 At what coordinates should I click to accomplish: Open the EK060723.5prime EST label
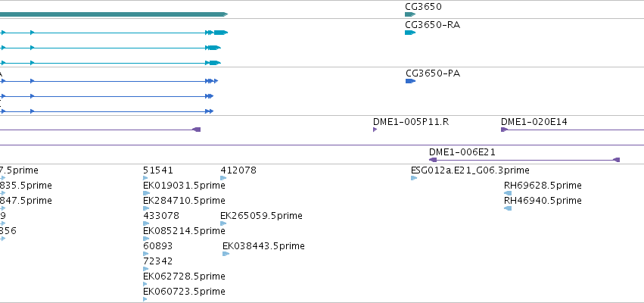click(184, 292)
